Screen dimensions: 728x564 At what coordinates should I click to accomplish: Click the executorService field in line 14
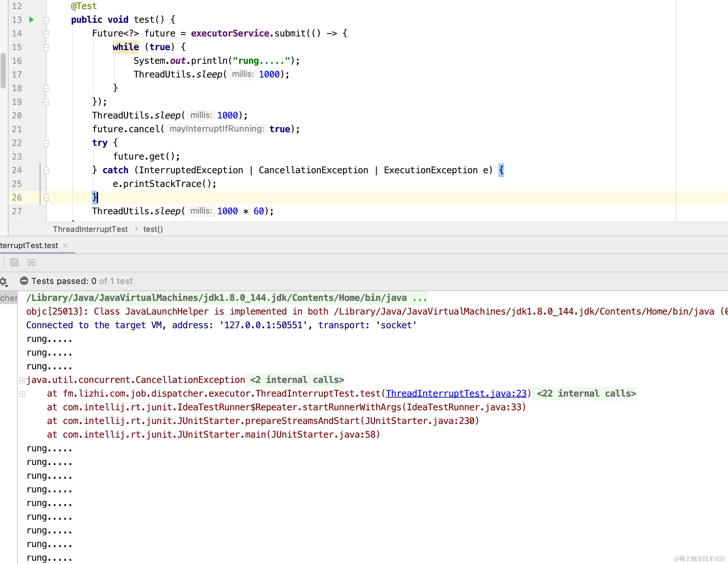tap(230, 33)
